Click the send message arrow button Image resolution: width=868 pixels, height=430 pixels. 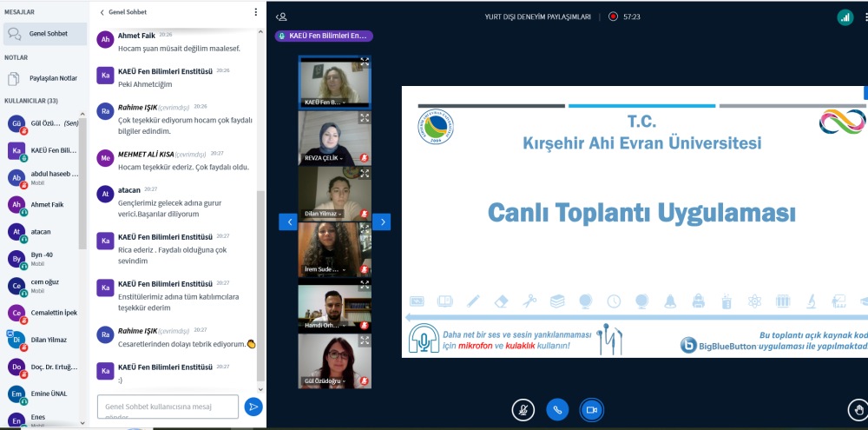(x=253, y=407)
